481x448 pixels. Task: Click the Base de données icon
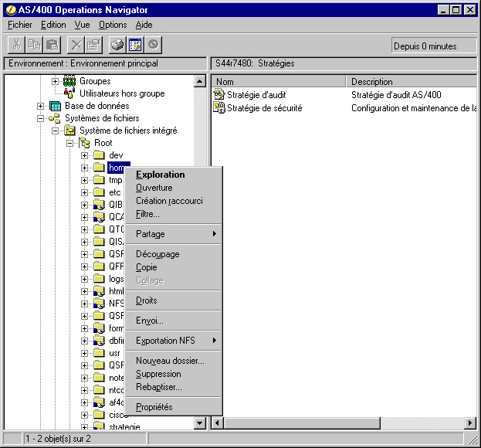coord(56,106)
